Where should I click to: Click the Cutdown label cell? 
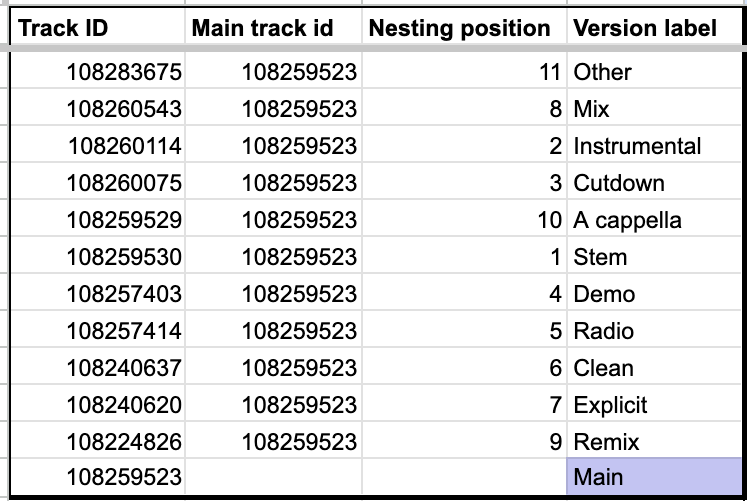coord(655,183)
